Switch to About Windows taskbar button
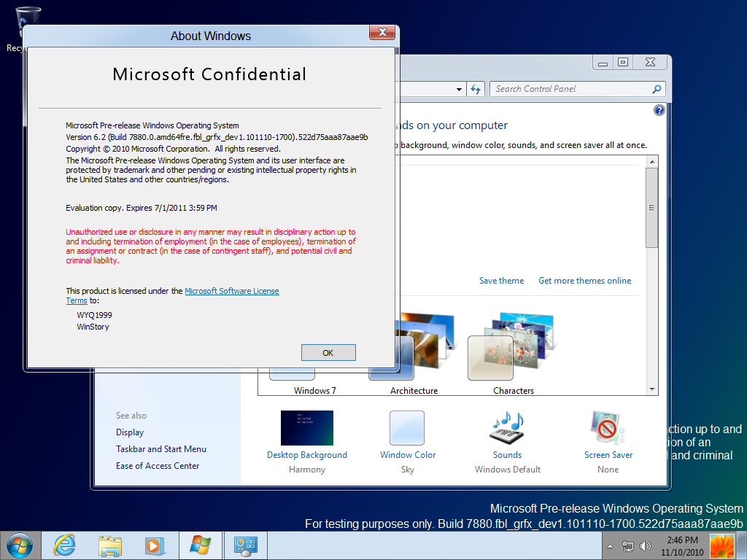The height and width of the screenshot is (560, 747). point(200,545)
